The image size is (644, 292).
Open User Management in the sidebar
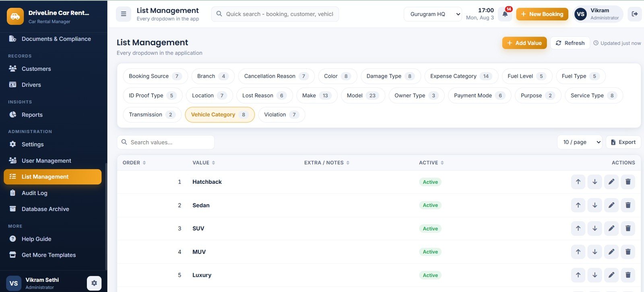point(53,160)
